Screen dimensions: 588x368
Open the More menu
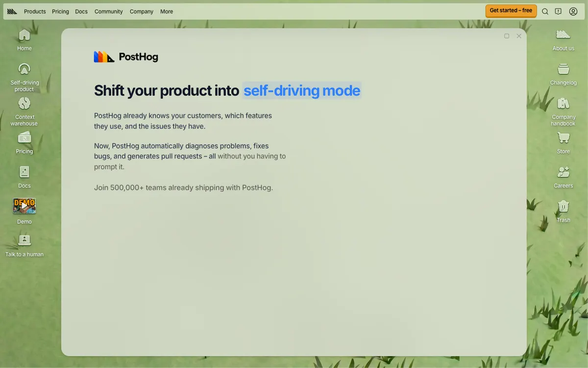(x=167, y=11)
